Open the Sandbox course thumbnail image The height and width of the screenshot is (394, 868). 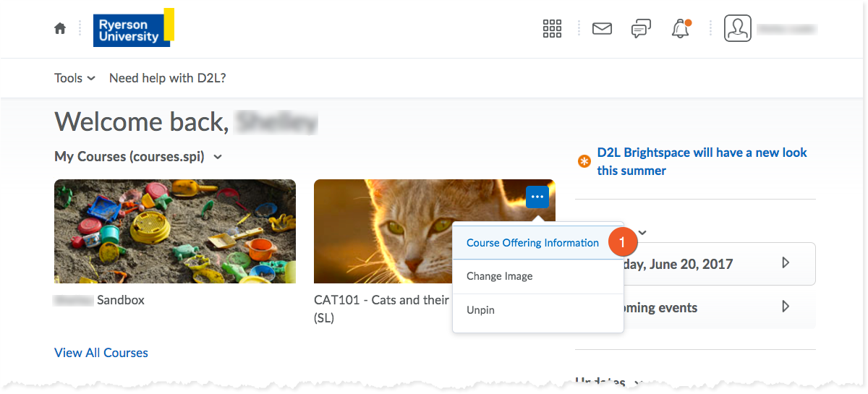(x=175, y=231)
